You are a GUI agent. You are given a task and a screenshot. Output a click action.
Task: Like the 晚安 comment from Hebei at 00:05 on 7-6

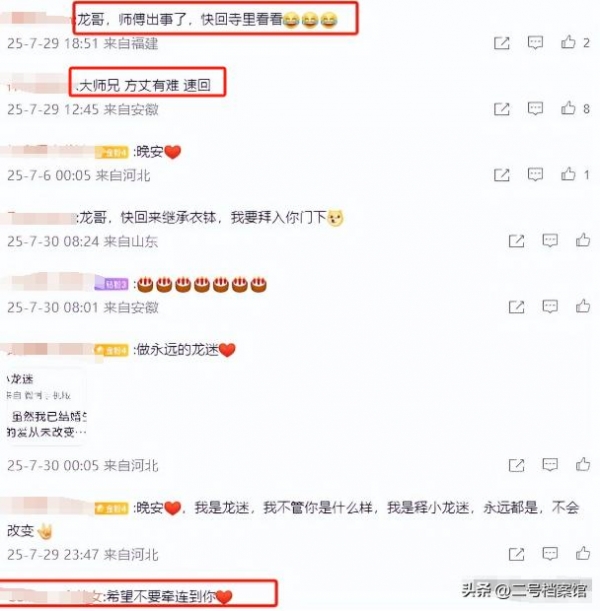click(568, 174)
